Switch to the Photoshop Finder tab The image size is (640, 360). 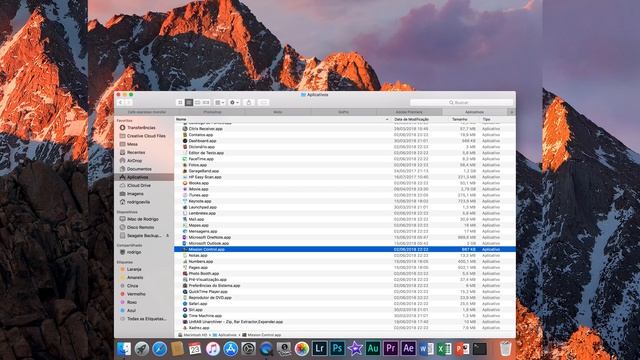tap(212, 112)
